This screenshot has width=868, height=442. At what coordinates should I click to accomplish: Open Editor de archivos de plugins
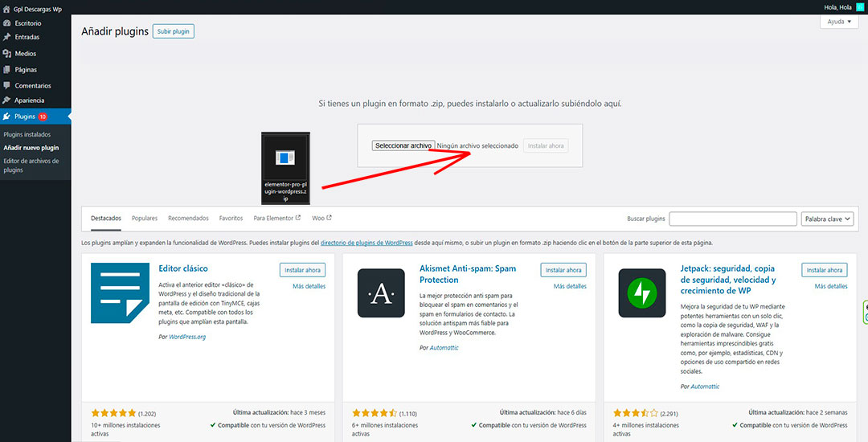point(31,166)
